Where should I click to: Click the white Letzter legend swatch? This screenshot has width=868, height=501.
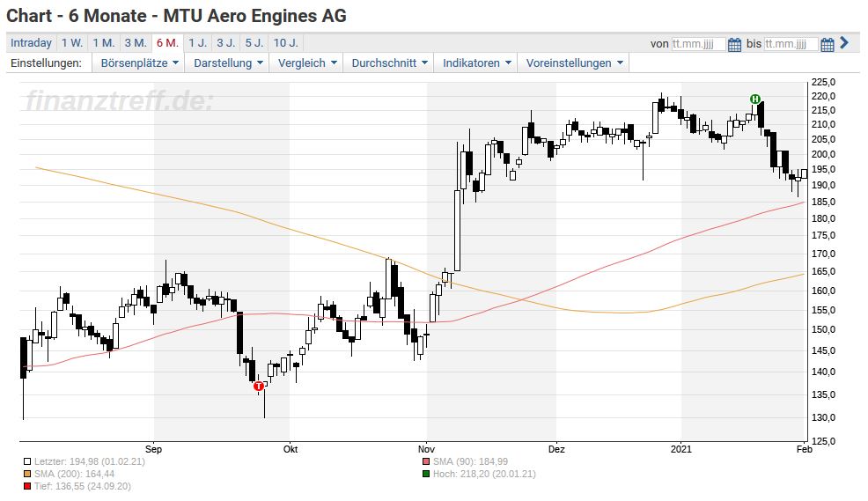pos(27,461)
